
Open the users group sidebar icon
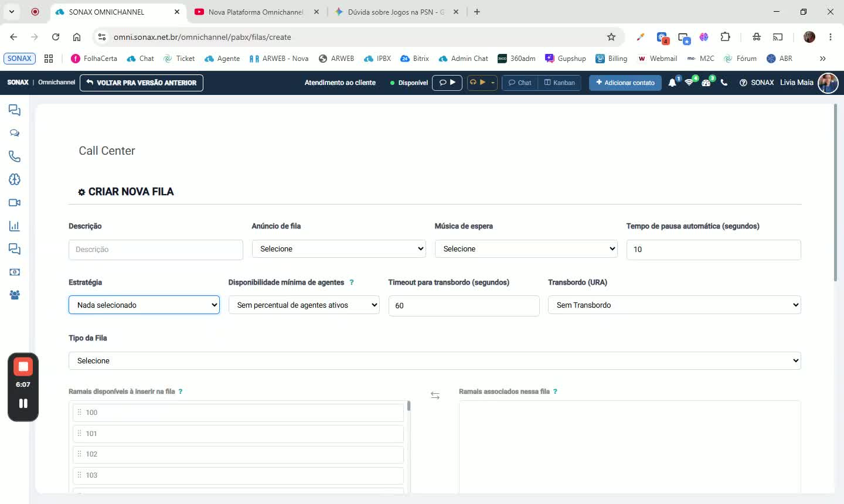click(15, 295)
